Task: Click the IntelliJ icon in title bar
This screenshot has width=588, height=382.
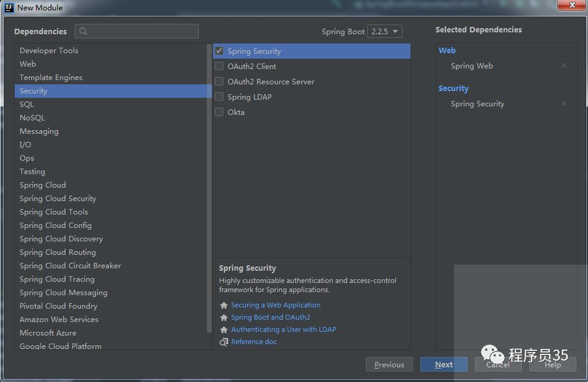Action: tap(9, 7)
